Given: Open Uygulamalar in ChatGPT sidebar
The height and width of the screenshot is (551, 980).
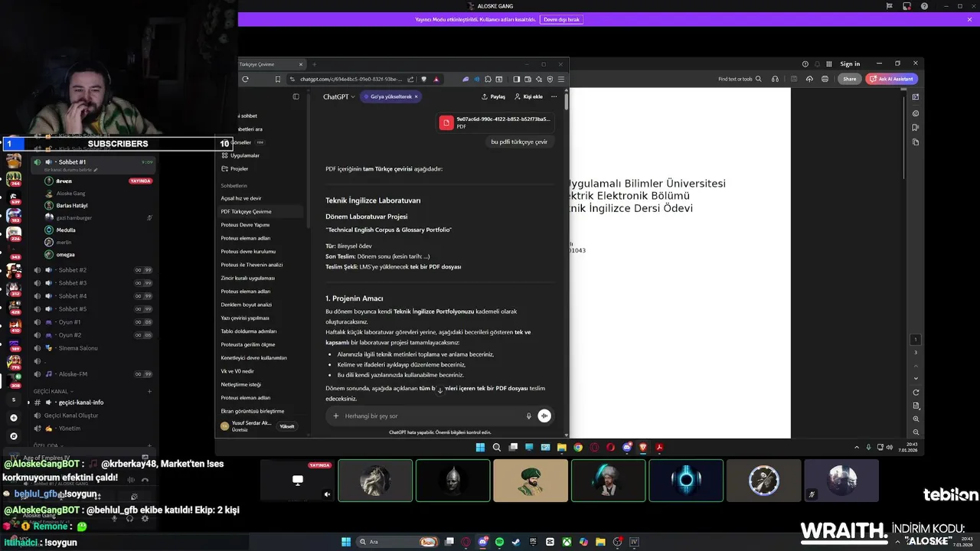Looking at the screenshot, I should point(245,155).
